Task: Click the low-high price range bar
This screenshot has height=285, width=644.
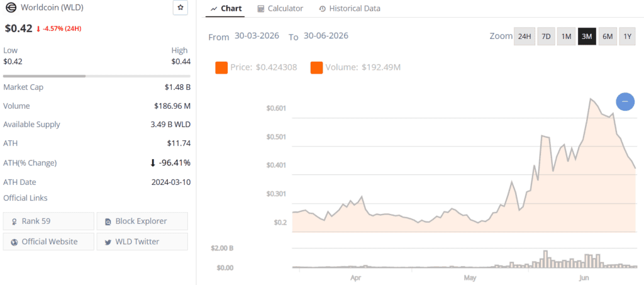Action: (96, 76)
